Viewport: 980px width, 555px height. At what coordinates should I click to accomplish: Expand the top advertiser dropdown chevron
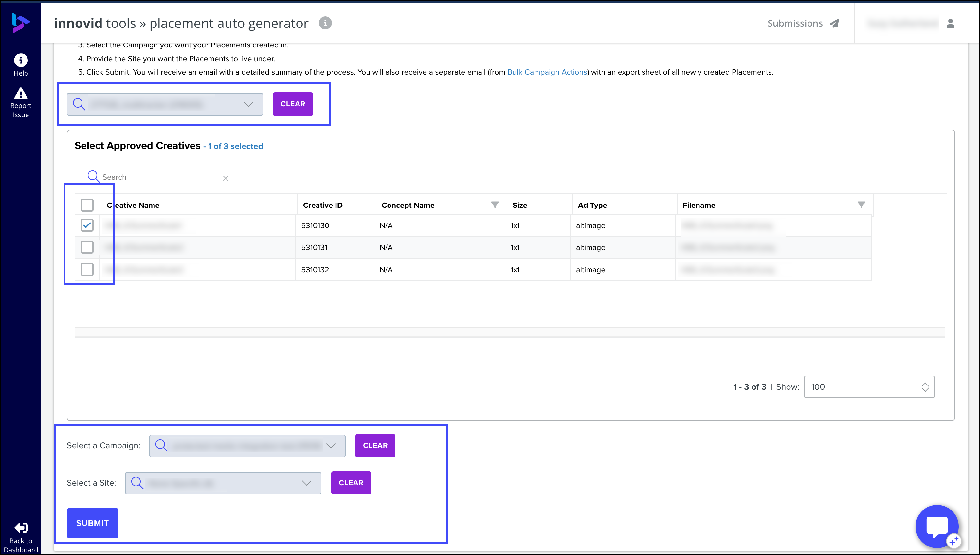pos(248,104)
